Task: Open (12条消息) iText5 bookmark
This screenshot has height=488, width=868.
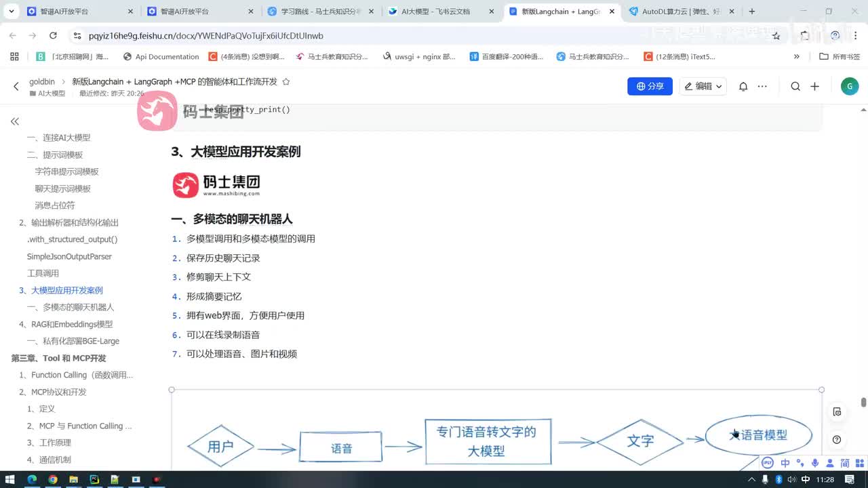Action: click(679, 57)
